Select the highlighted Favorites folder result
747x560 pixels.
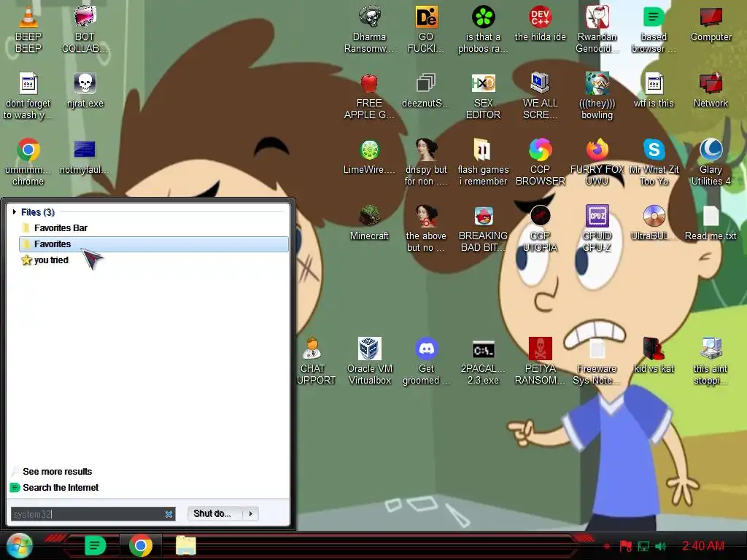pyautogui.click(x=153, y=244)
